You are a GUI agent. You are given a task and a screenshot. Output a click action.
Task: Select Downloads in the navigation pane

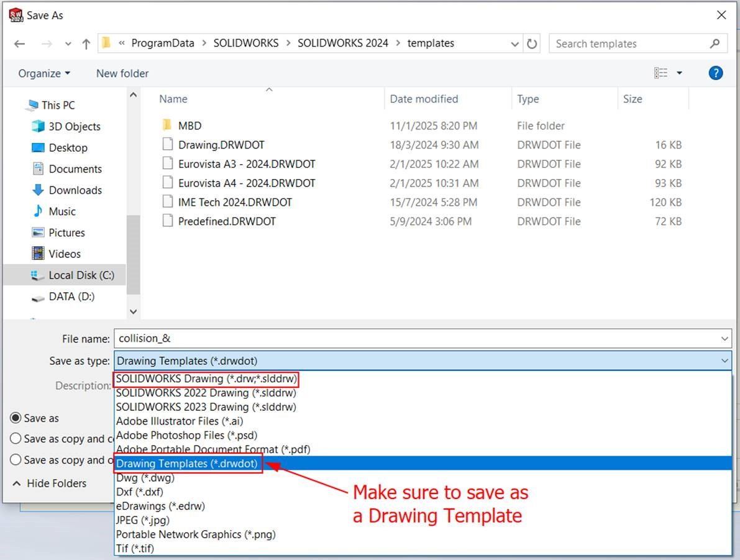coord(75,190)
